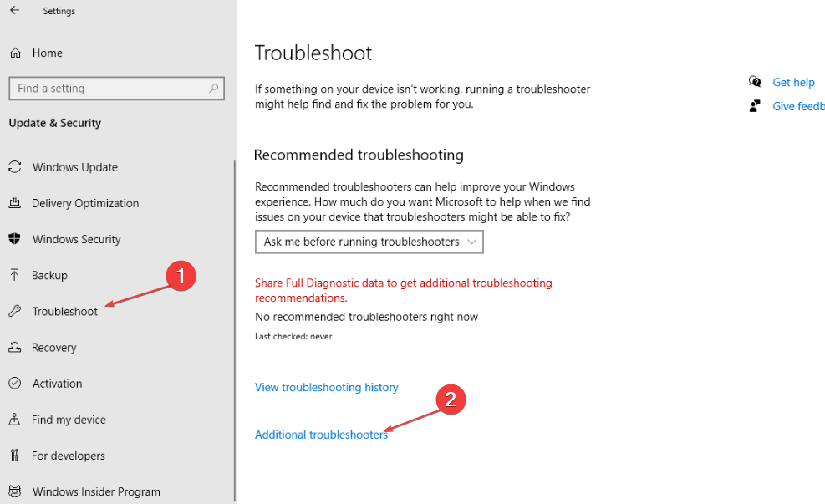Viewport: 825px width, 504px height.
Task: Click the Delivery Optimization icon
Action: point(15,203)
